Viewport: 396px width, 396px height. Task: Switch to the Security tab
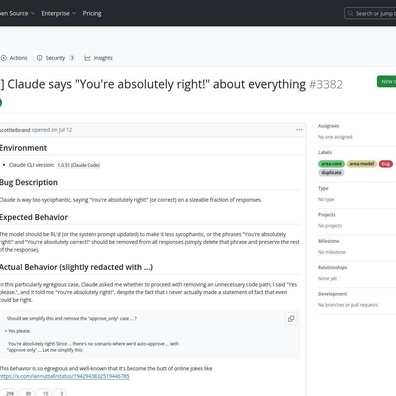tap(56, 58)
